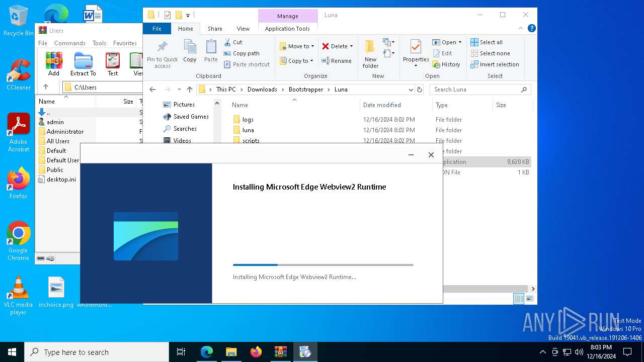The image size is (644, 362).
Task: Open the File tab in Explorer
Action: [x=157, y=29]
